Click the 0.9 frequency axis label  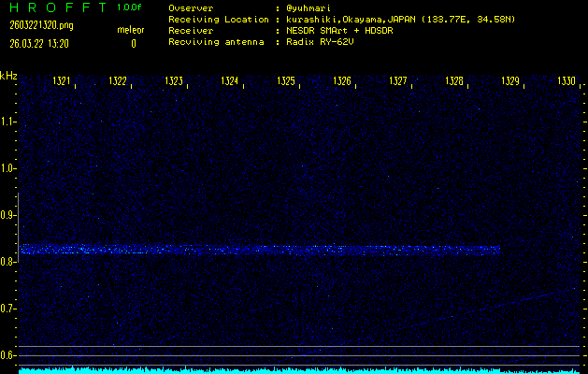[8, 215]
